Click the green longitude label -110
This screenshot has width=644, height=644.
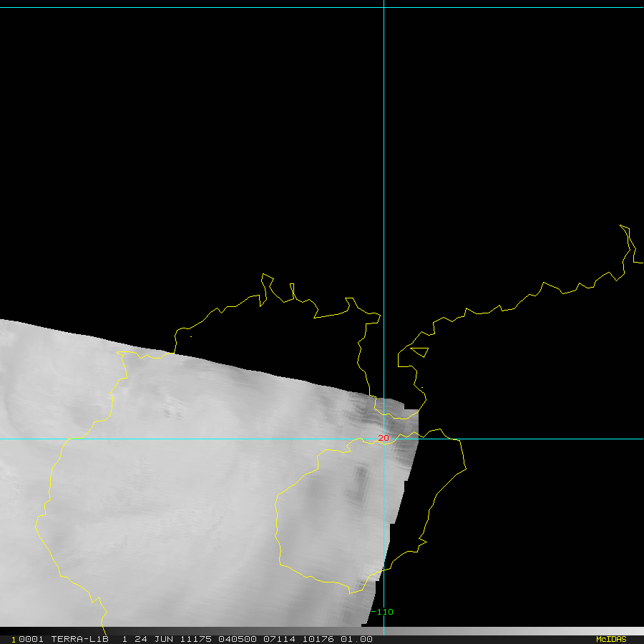tap(383, 612)
